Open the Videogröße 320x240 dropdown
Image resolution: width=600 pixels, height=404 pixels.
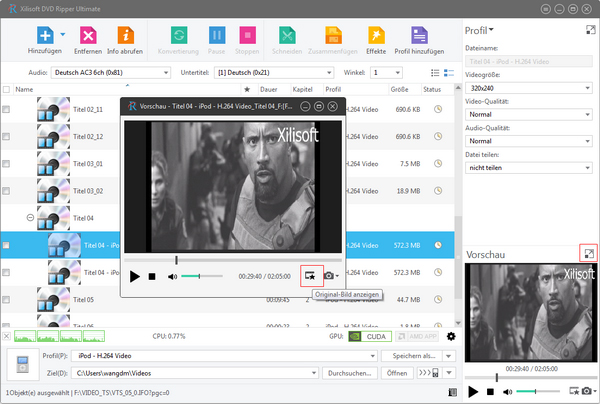coord(529,88)
